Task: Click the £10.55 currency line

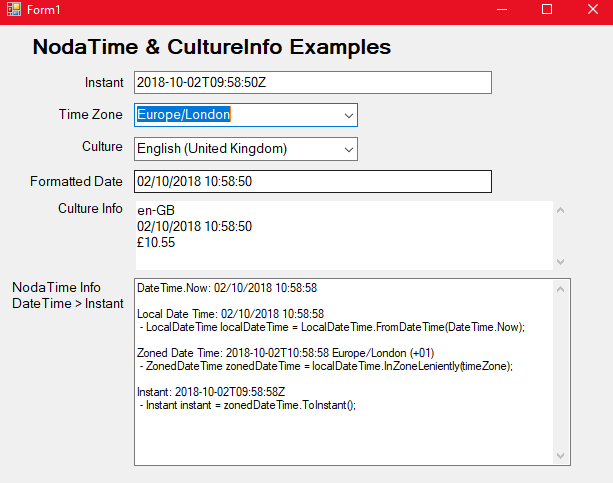Action: click(156, 242)
